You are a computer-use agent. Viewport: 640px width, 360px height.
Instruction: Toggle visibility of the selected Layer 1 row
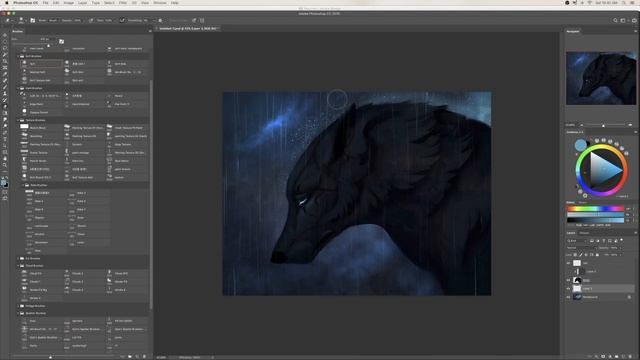(568, 289)
